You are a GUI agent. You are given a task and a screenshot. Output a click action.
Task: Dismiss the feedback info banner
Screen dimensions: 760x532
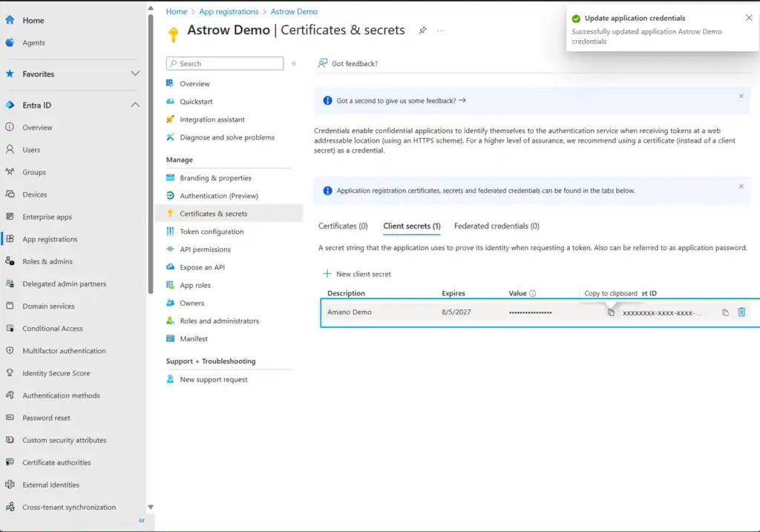(741, 96)
